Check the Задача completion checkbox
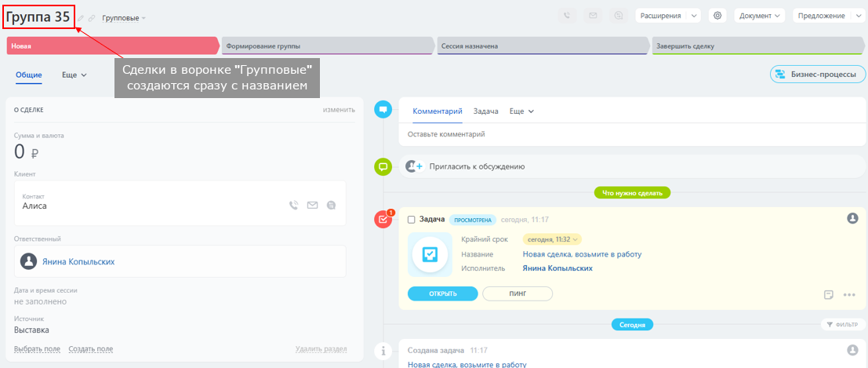This screenshot has height=368, width=868. 412,220
